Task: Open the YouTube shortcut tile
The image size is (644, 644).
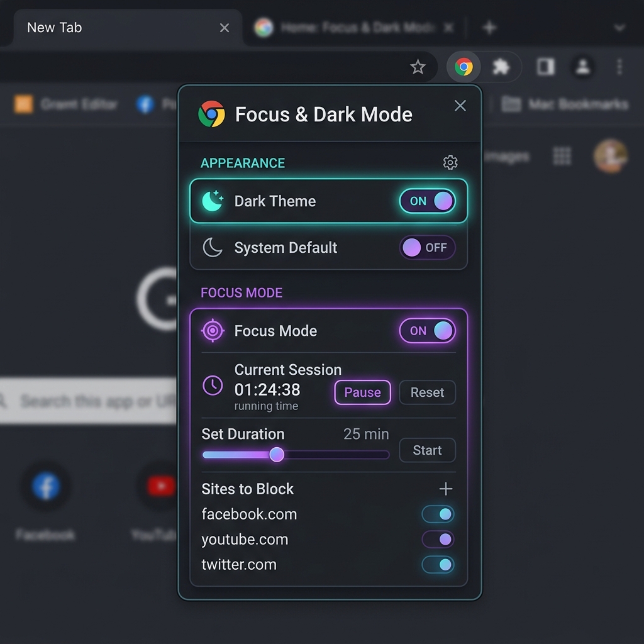Action: coord(156,501)
